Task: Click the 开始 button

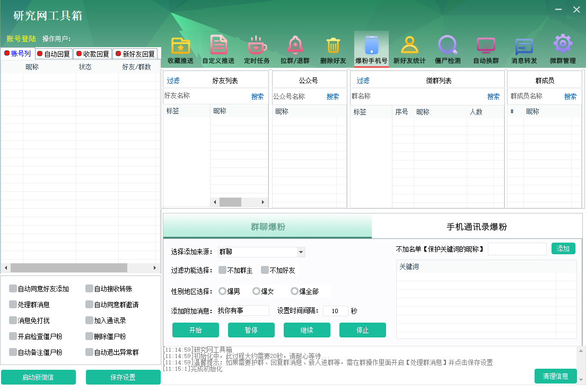Action: (196, 329)
